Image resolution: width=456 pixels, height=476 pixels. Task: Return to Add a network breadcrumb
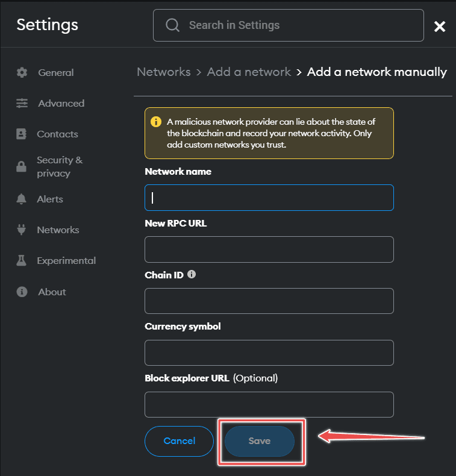(x=249, y=72)
